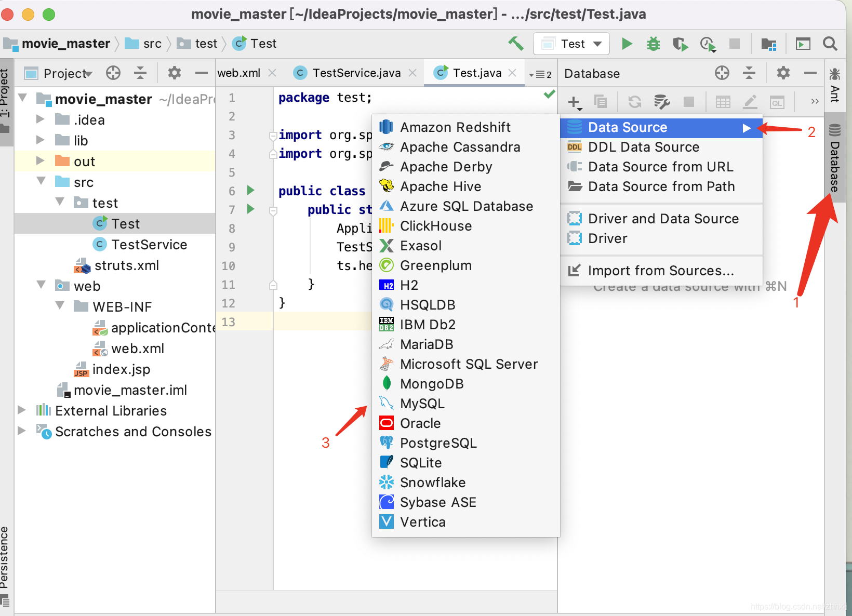Close the Test.java editor tab
The height and width of the screenshot is (616, 852).
(512, 73)
